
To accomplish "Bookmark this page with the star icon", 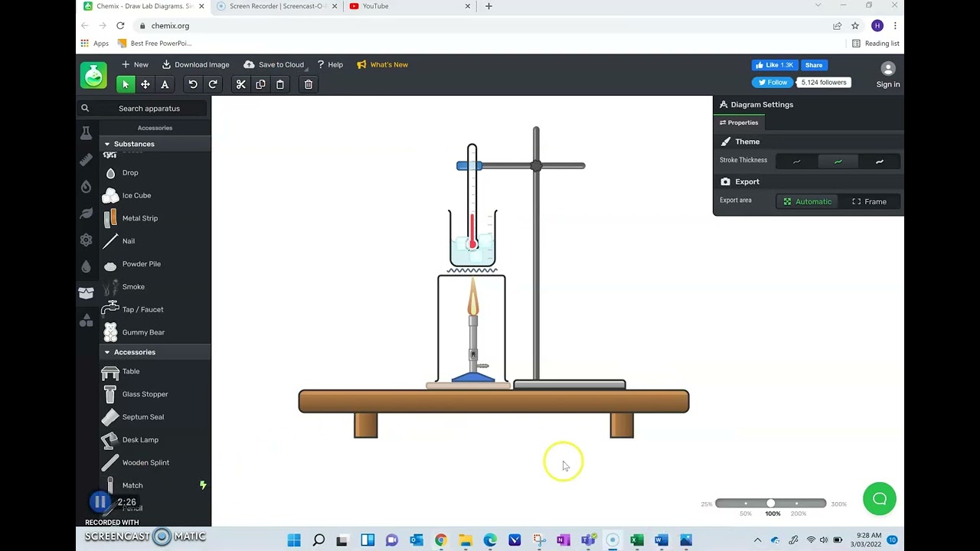I will [855, 25].
